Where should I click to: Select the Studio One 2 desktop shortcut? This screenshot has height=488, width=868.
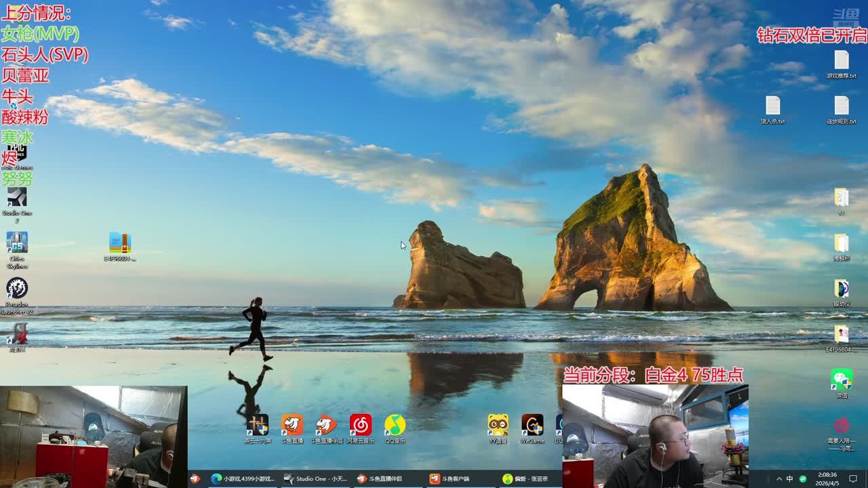pyautogui.click(x=17, y=198)
